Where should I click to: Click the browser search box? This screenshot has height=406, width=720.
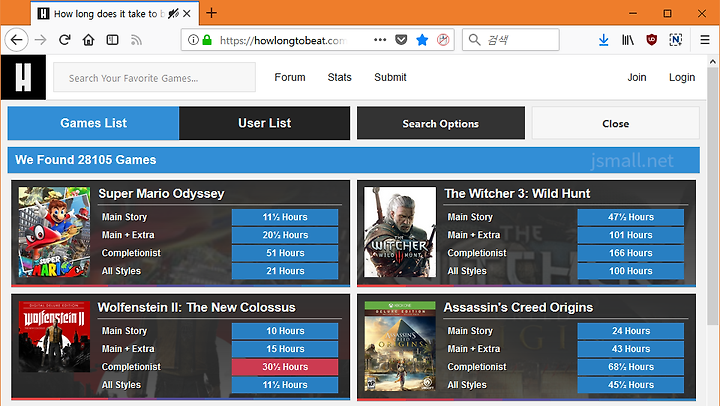coord(511,40)
